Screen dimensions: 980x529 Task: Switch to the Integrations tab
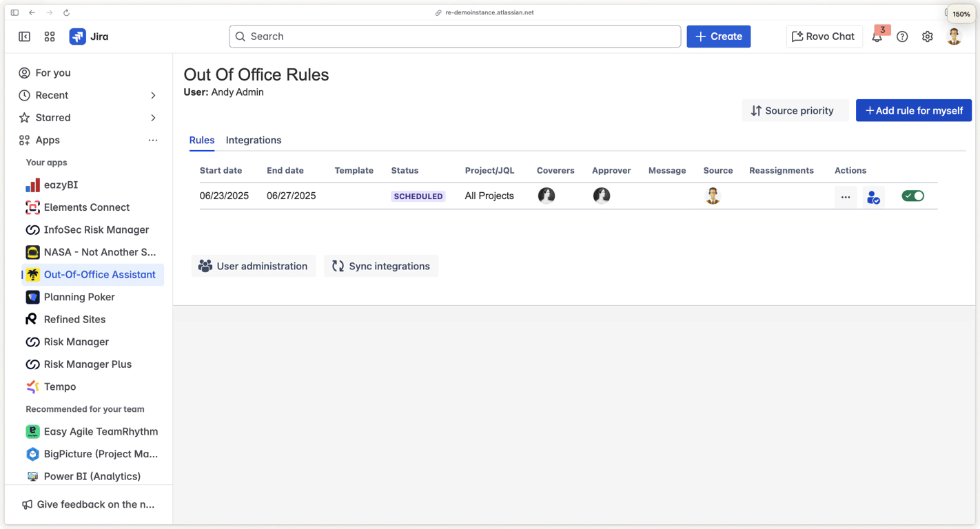point(254,140)
